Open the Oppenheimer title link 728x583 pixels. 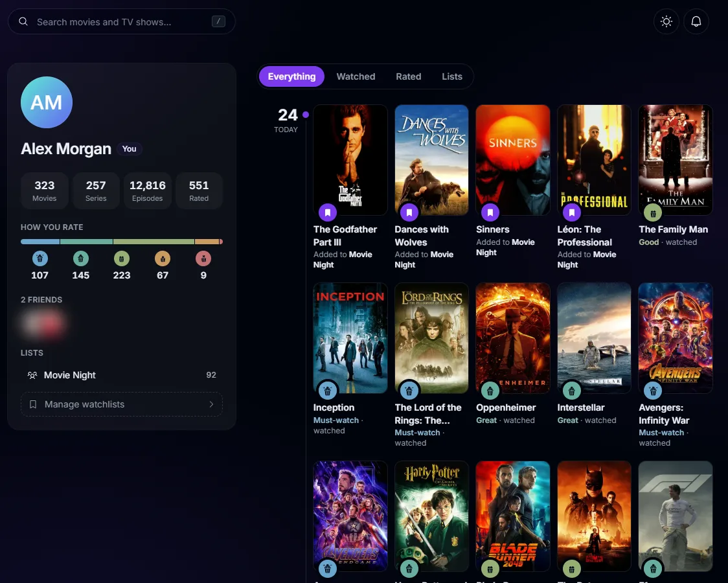point(506,407)
